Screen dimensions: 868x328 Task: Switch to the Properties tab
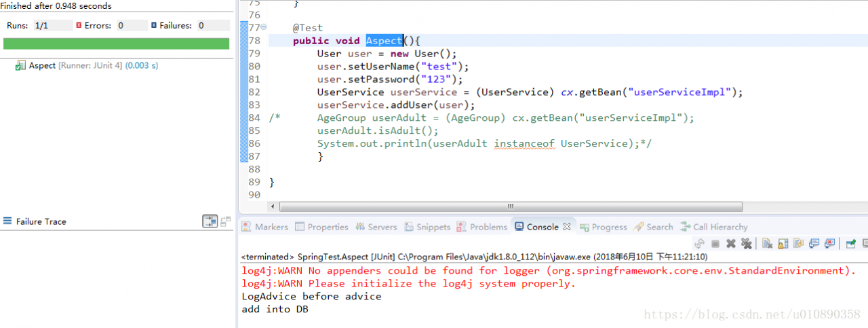tap(321, 227)
